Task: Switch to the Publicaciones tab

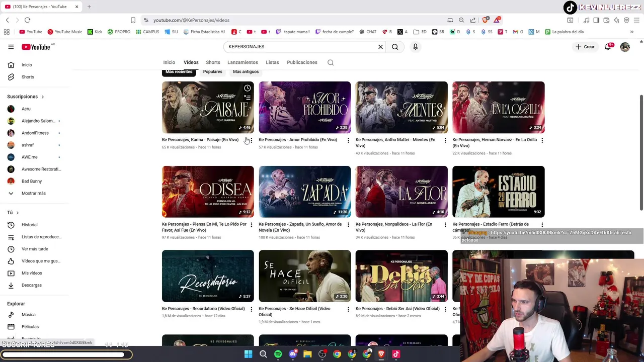Action: (x=302, y=62)
